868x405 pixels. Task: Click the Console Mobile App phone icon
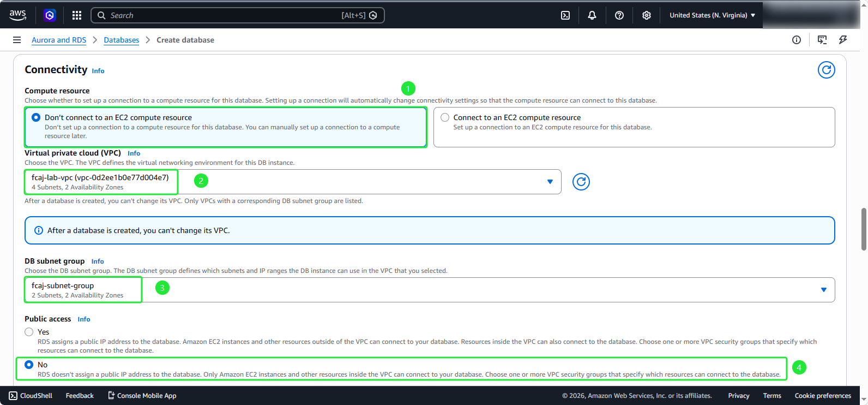click(111, 396)
